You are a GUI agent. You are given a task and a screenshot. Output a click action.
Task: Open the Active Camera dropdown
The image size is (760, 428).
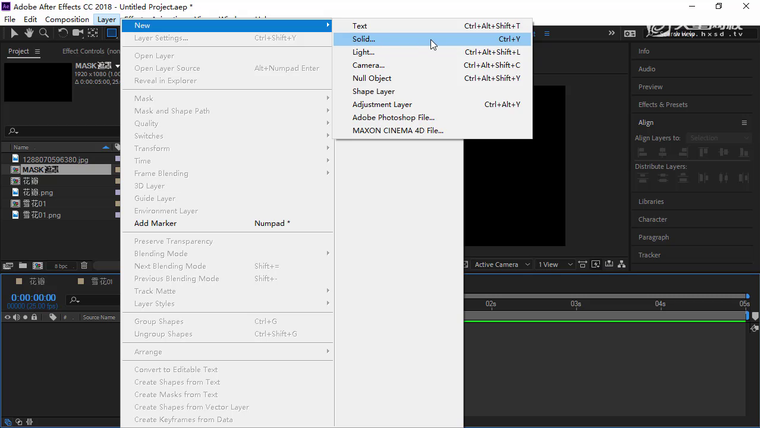[x=500, y=264]
